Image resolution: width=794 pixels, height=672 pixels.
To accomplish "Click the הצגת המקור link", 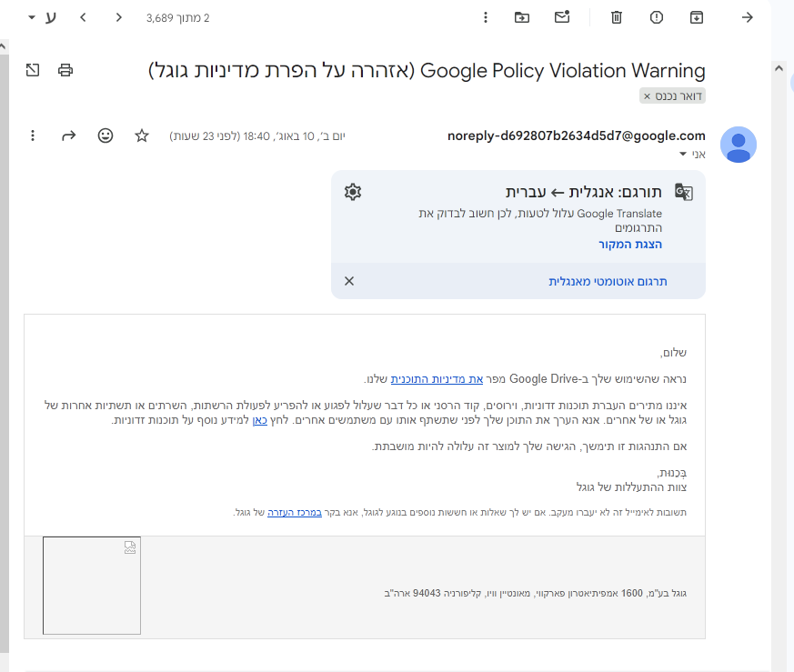I will tap(630, 244).
